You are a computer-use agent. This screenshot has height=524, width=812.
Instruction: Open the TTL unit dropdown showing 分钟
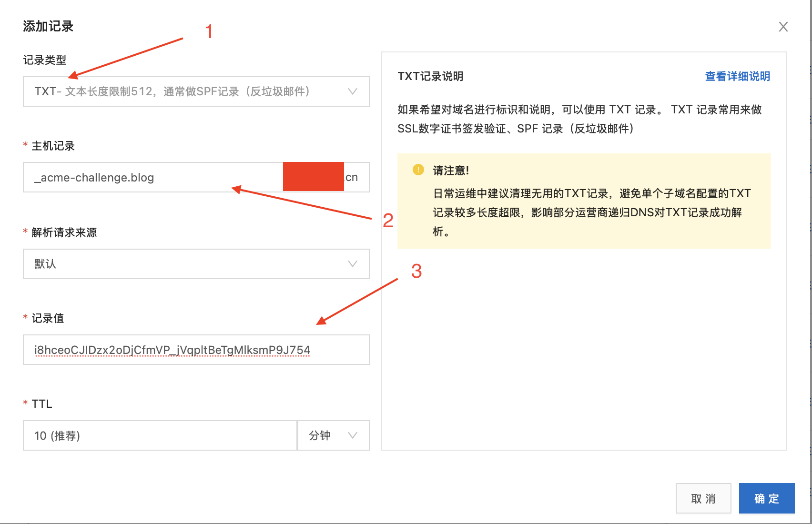coord(333,435)
